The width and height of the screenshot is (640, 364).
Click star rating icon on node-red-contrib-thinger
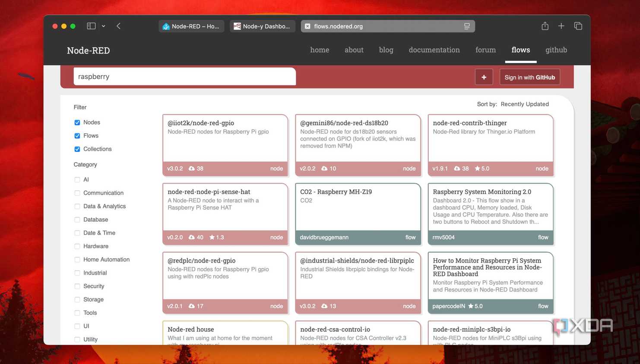tap(477, 169)
